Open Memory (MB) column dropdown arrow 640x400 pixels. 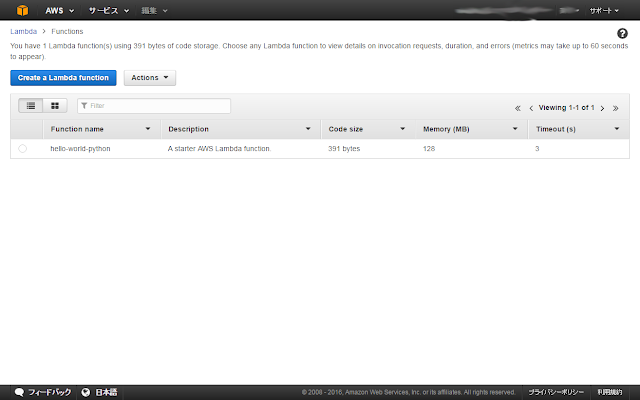tap(515, 129)
